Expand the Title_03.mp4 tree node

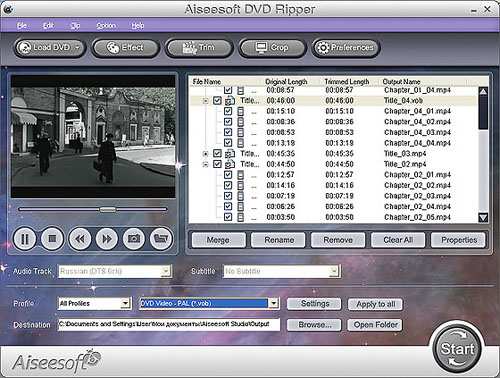[206, 154]
